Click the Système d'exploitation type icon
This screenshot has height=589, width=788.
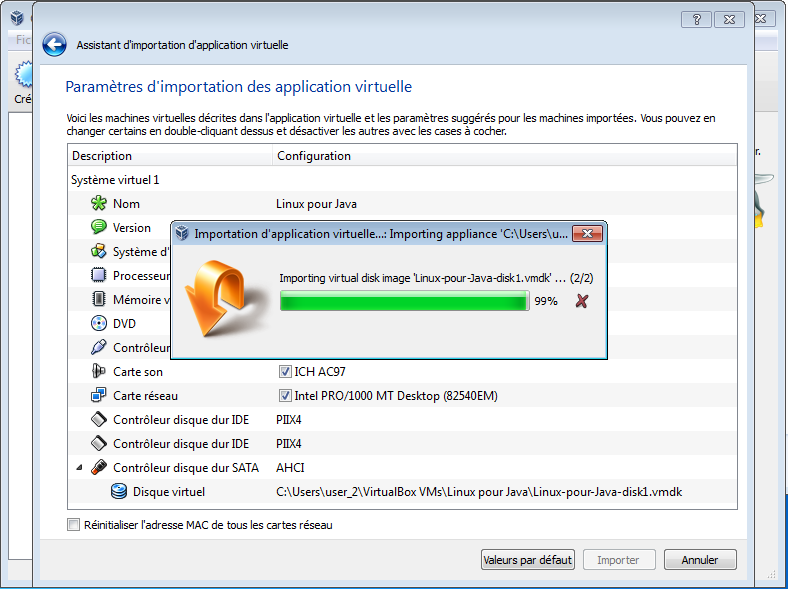pyautogui.click(x=98, y=251)
